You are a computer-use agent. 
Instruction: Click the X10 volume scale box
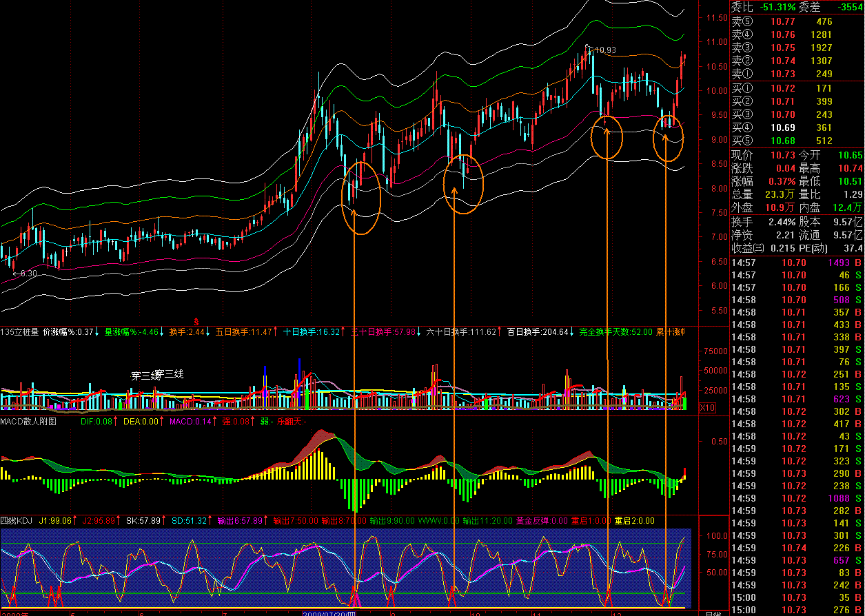708,408
